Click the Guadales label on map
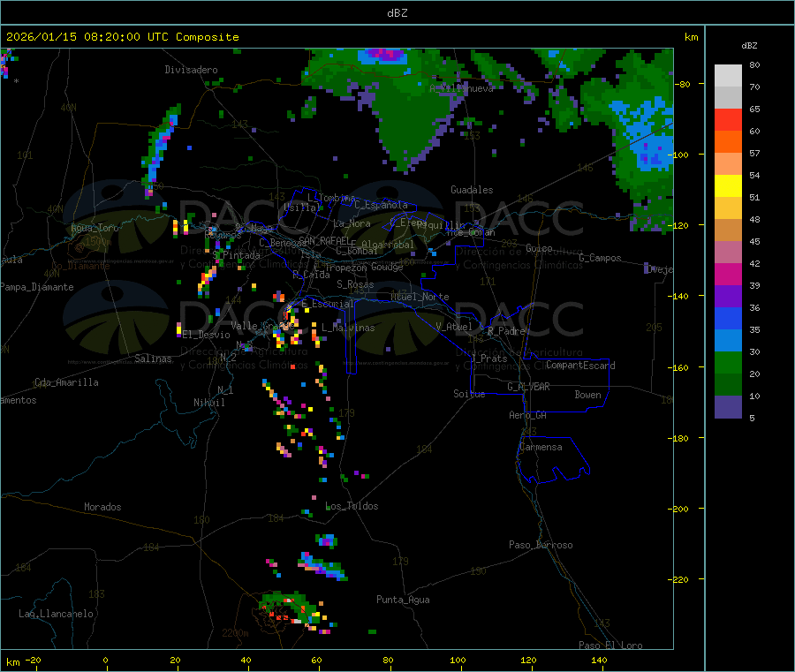Screen dimensions: 795x672 [x=472, y=190]
